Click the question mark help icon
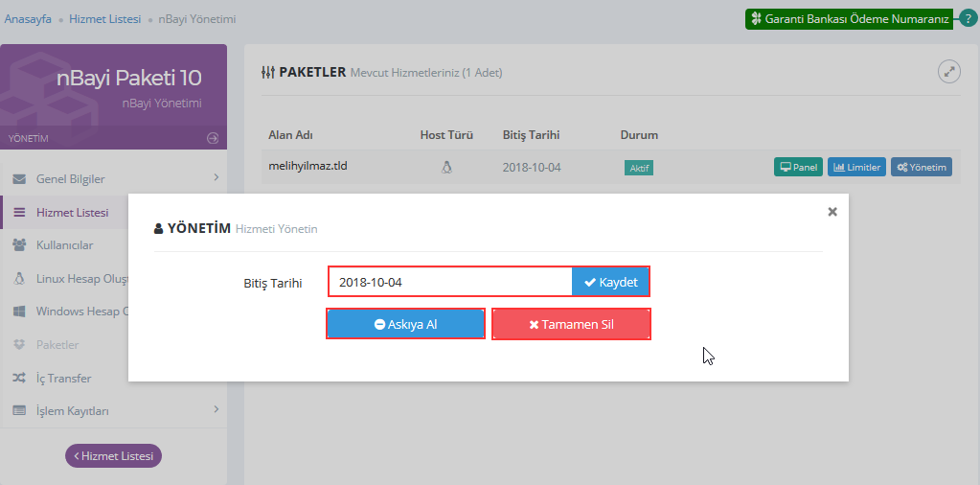980x485 pixels. 968,18
